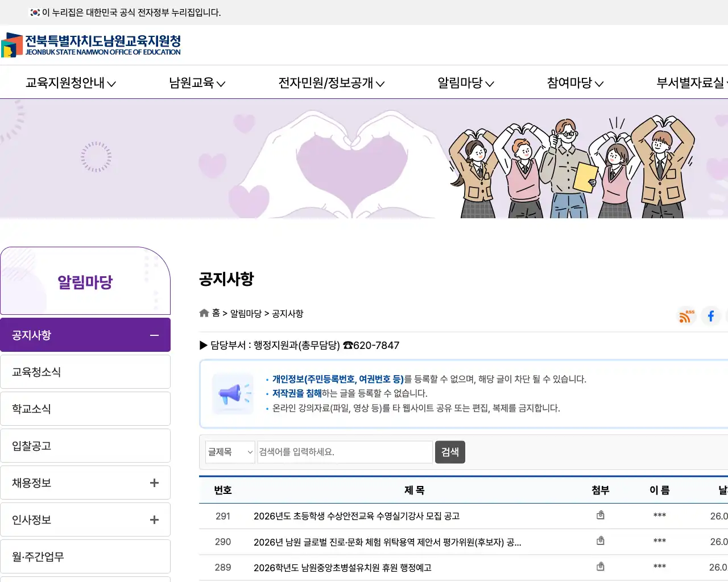Open the 학교소식 sidebar page
The height and width of the screenshot is (582, 728).
click(x=31, y=409)
